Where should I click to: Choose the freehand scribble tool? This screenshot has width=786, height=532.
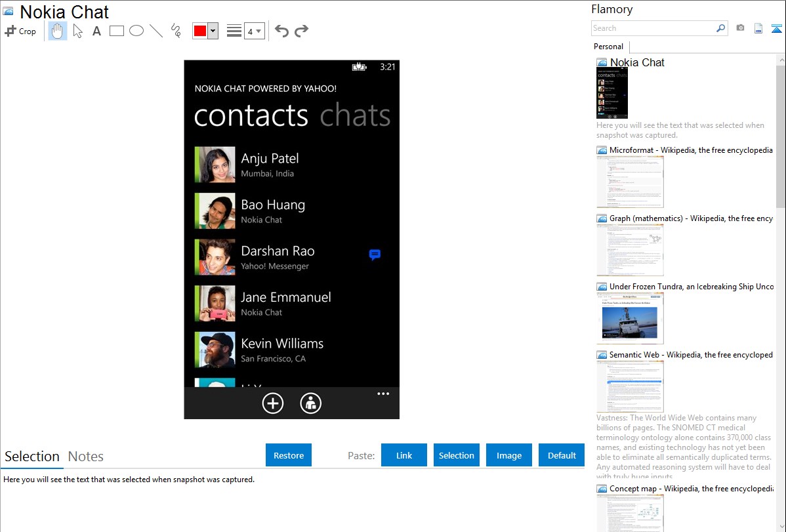[176, 31]
